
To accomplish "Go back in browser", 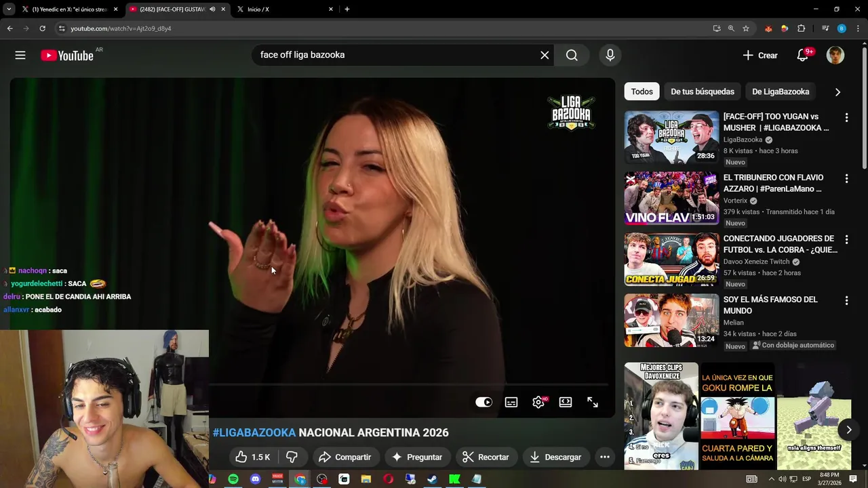I will pos(9,28).
